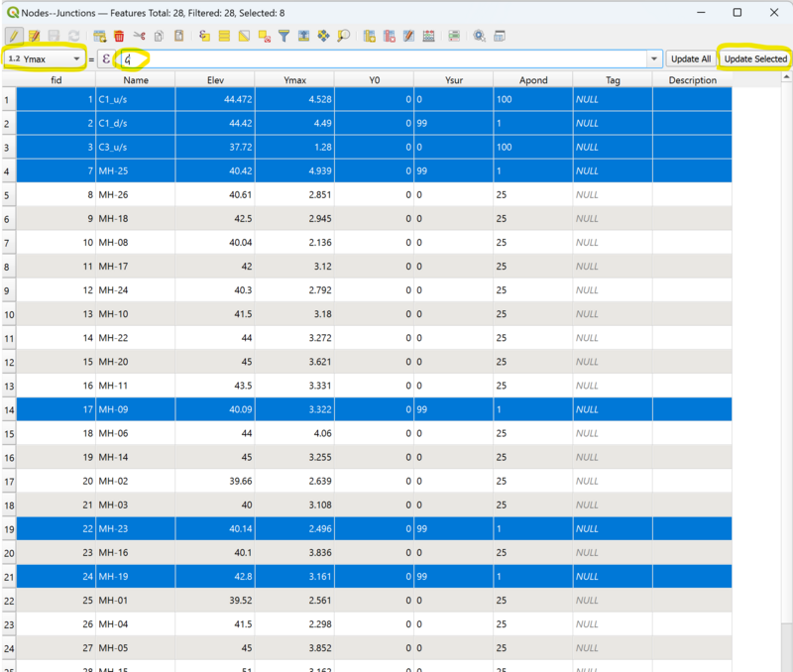Open the funnel filter icon
793x672 pixels.
pyautogui.click(x=283, y=36)
